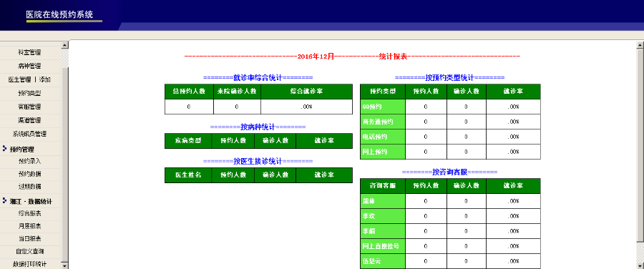The image size is (644, 269).
Task: Click the 网上直接挂号 row label
Action: (381, 246)
